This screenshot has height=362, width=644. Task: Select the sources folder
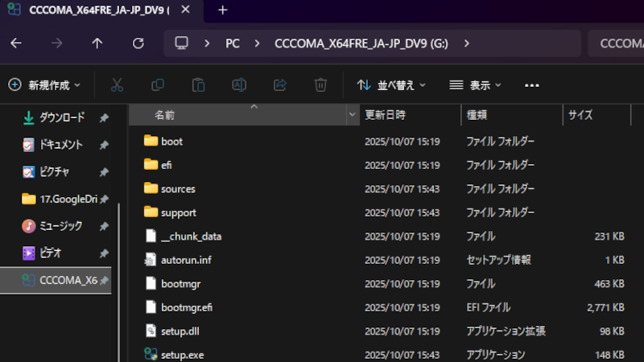click(177, 188)
